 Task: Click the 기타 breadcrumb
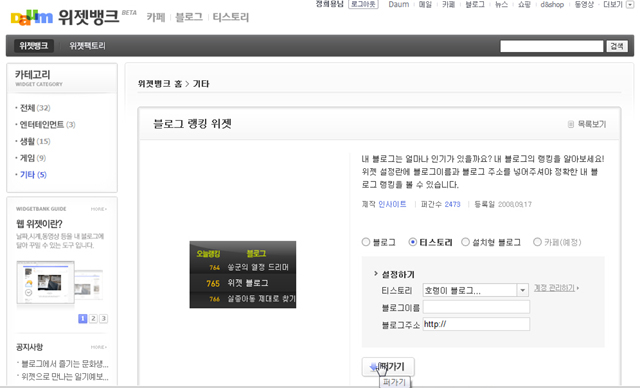[201, 84]
